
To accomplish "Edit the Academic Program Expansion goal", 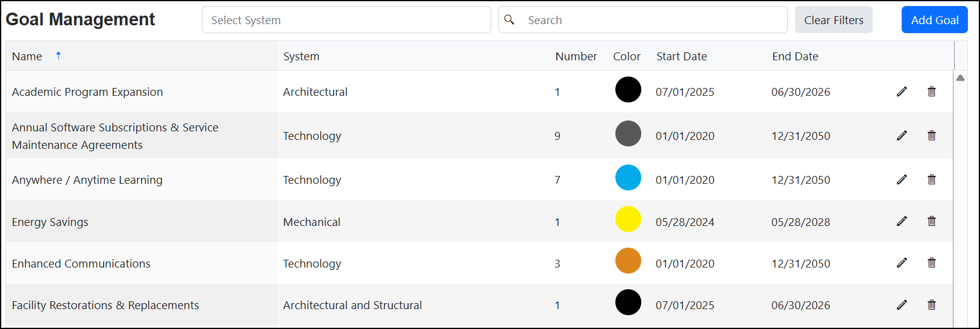I will [x=902, y=92].
